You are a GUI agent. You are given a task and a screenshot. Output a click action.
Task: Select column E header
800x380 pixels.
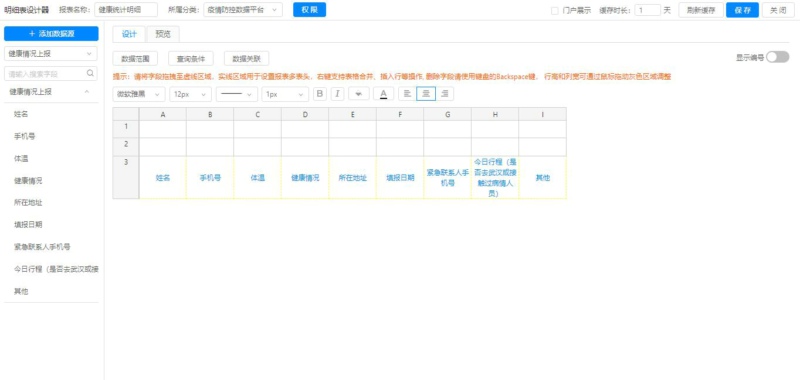[353, 114]
